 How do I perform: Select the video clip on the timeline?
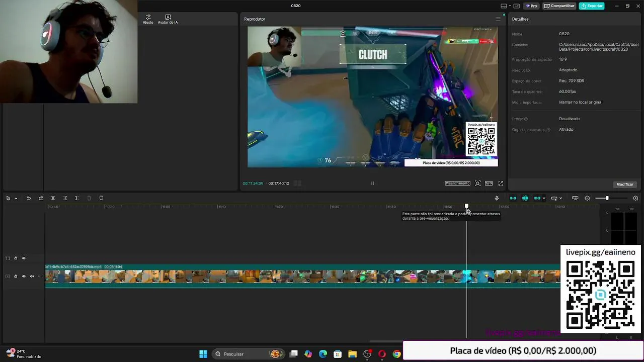pyautogui.click(x=302, y=277)
